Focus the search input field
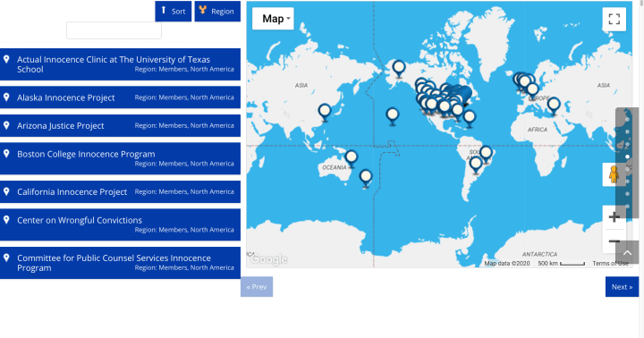Screen dimensions: 644x338 [114, 30]
